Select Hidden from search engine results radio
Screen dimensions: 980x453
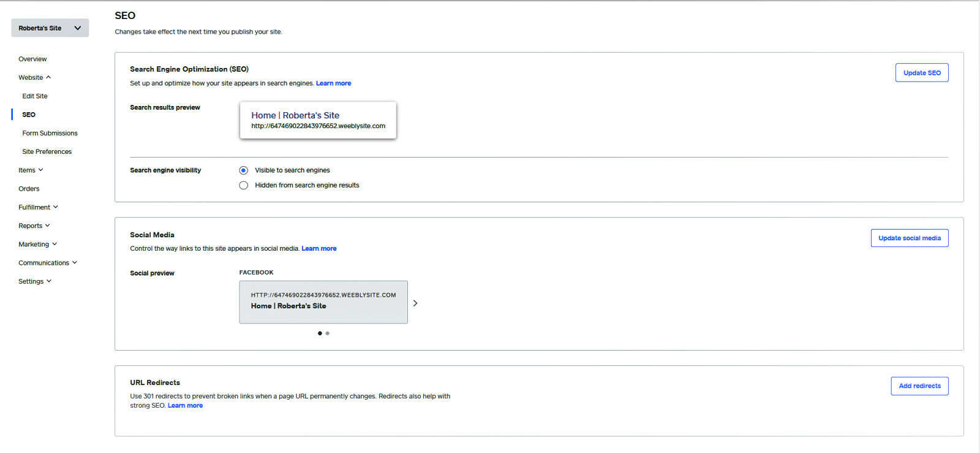244,185
